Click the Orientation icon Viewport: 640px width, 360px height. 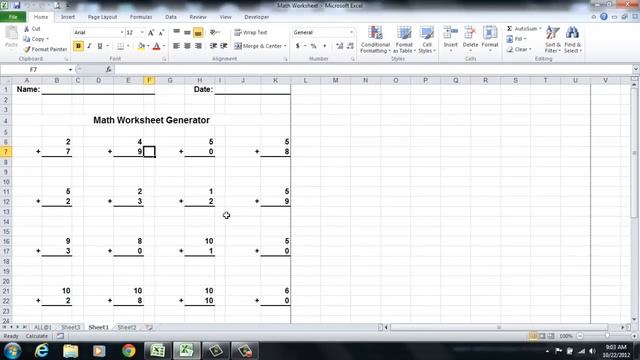click(213, 32)
